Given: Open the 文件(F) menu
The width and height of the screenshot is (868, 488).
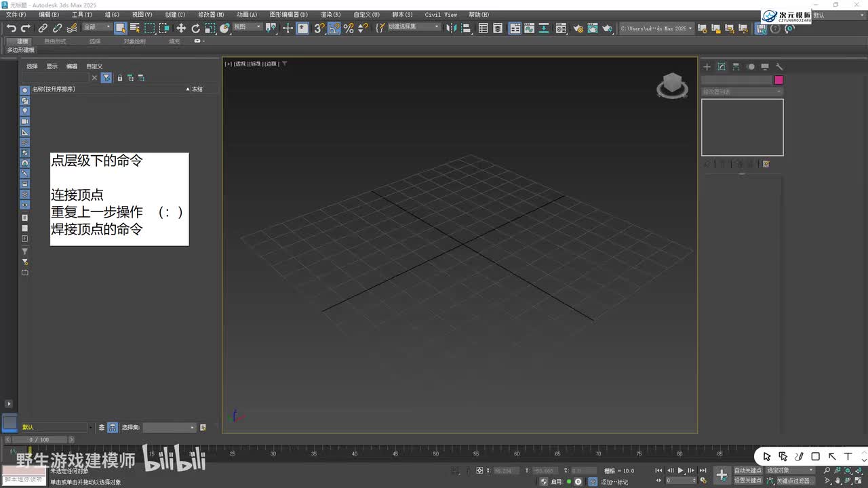Looking at the screenshot, I should click(16, 14).
